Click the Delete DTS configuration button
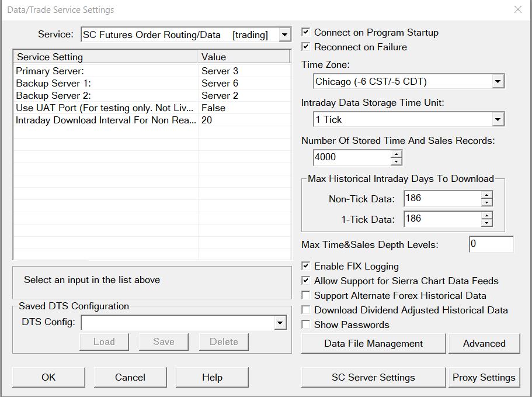Screen dimensions: 532x397 coord(224,341)
